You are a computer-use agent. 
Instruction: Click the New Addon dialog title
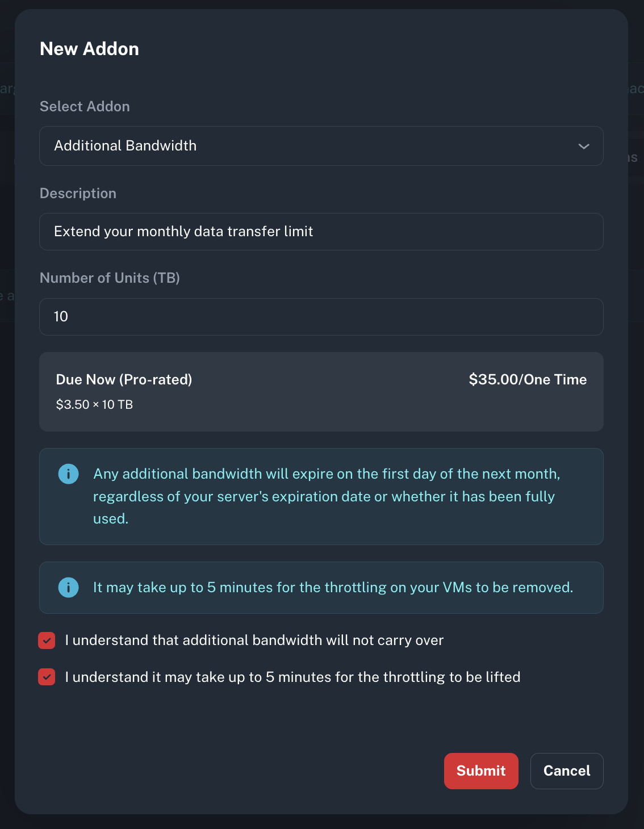(89, 49)
